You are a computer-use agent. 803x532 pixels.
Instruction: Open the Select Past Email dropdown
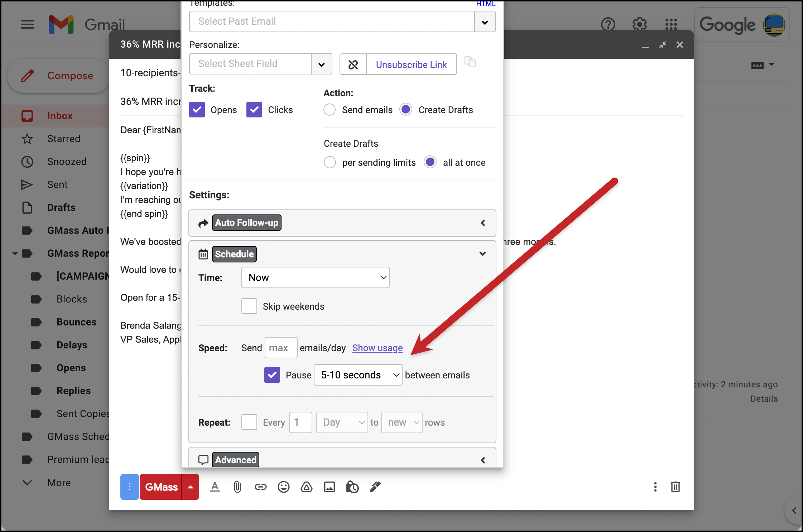point(485,22)
